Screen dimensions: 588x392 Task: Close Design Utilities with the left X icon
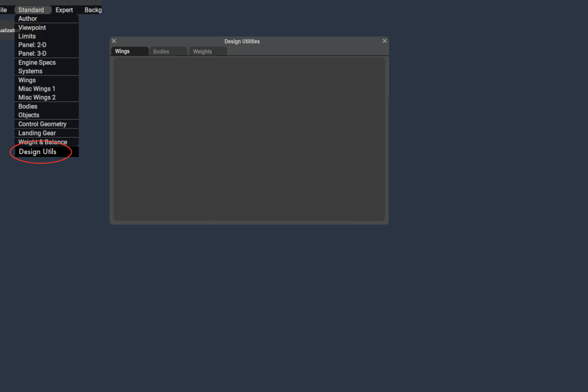[114, 41]
